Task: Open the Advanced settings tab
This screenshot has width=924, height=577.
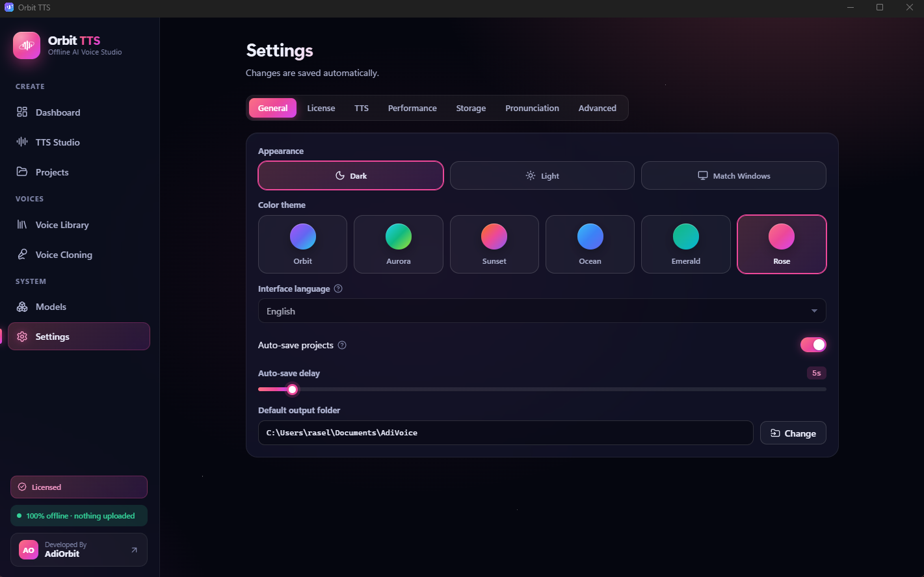Action: tap(598, 108)
